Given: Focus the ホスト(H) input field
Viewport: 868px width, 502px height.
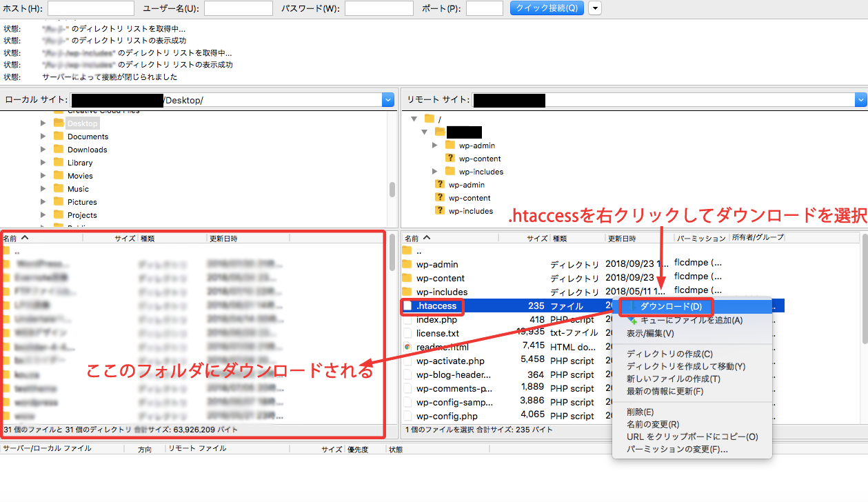Looking at the screenshot, I should (90, 8).
